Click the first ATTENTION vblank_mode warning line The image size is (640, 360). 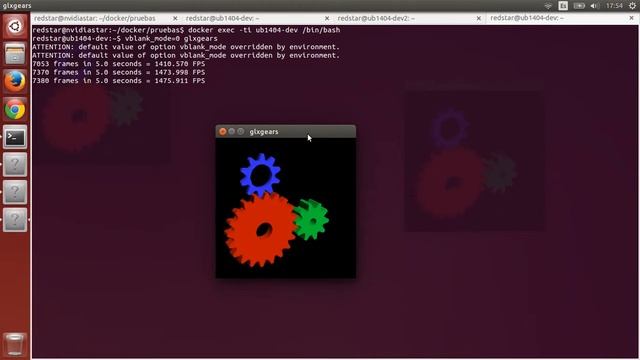tap(186, 47)
